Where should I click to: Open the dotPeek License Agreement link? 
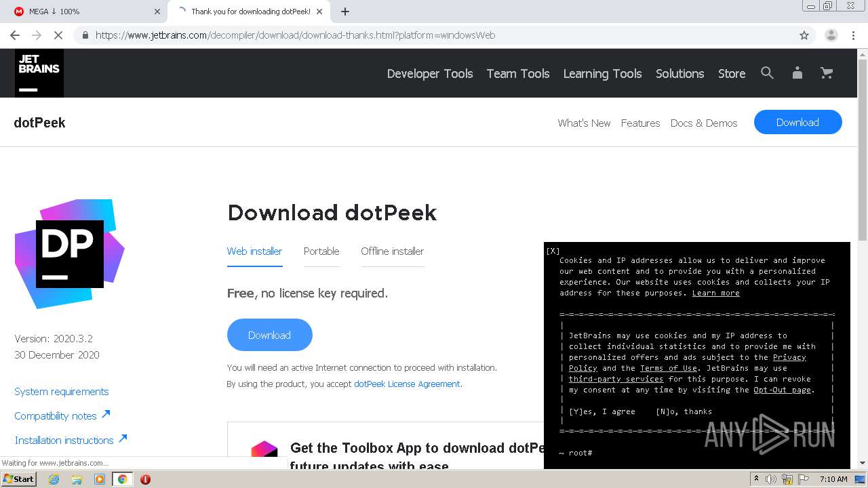[x=407, y=384]
